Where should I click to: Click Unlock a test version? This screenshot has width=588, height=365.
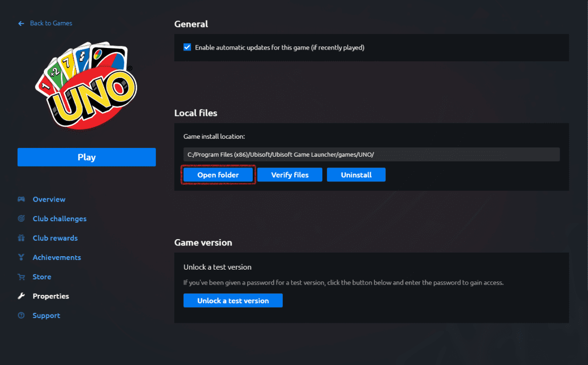point(233,300)
